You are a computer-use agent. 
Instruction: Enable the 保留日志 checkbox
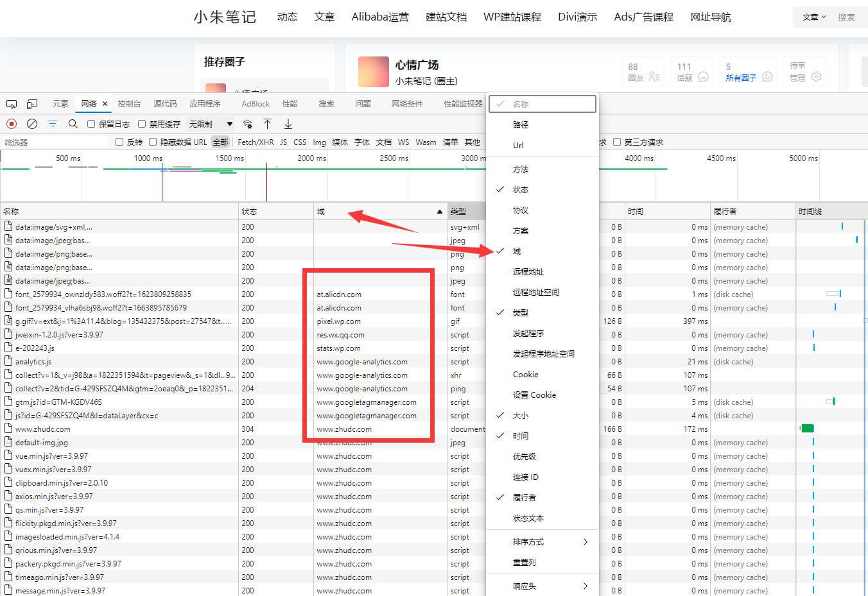(x=91, y=124)
